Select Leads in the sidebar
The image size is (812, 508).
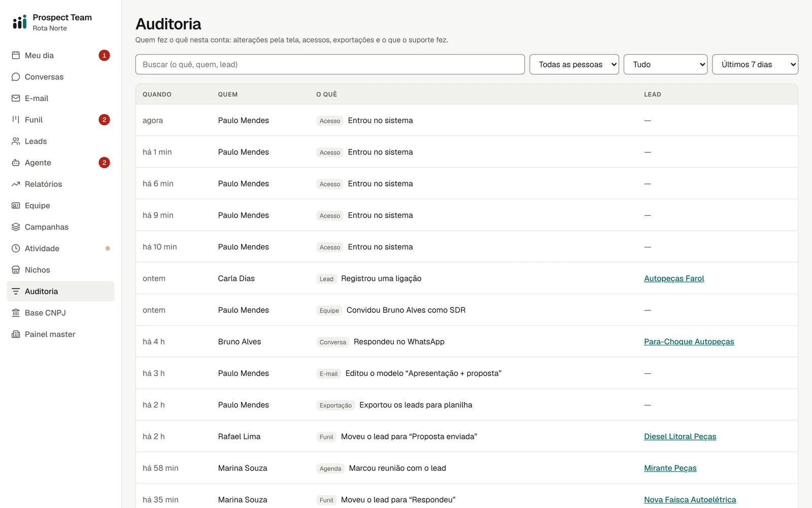click(x=60, y=141)
